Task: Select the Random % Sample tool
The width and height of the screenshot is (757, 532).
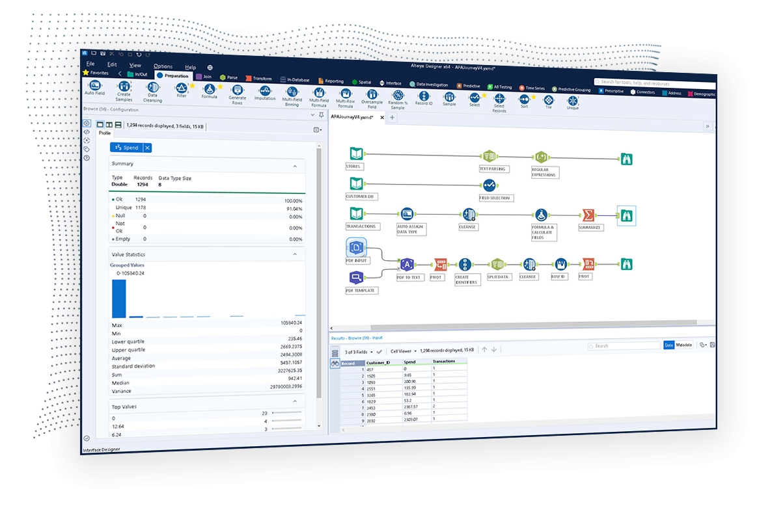Action: 398,100
